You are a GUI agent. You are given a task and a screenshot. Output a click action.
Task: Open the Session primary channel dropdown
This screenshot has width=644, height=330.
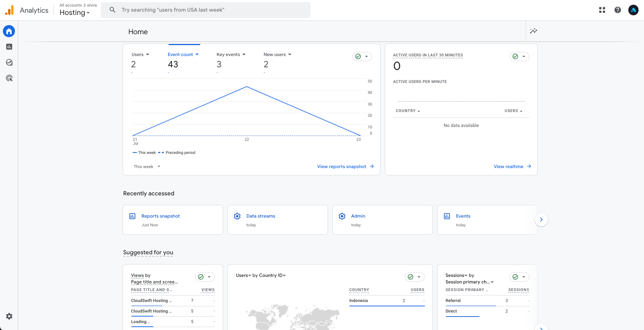(470, 282)
